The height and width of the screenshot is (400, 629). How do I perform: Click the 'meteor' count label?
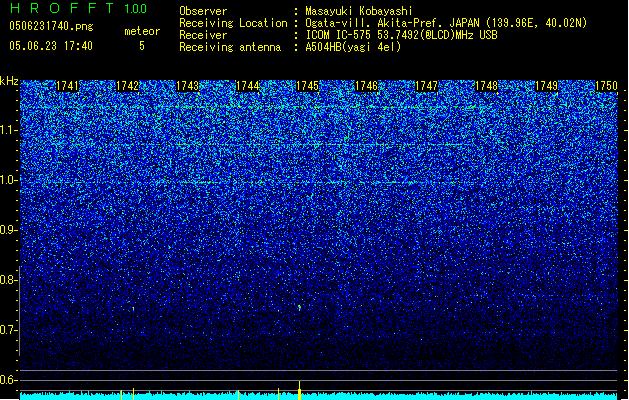(142, 31)
